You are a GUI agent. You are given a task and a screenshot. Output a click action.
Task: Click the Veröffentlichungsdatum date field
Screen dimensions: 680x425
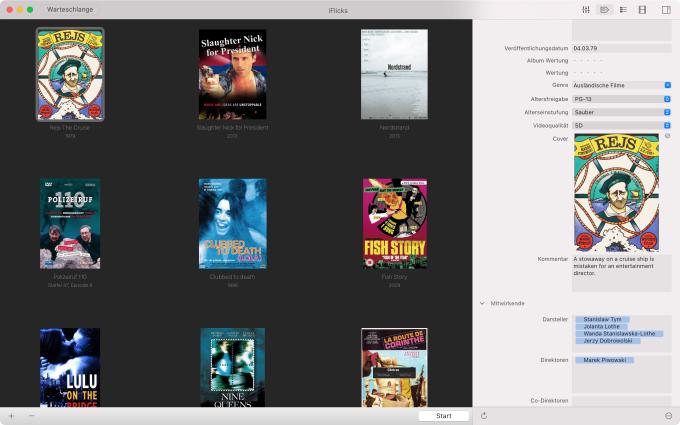(x=621, y=48)
